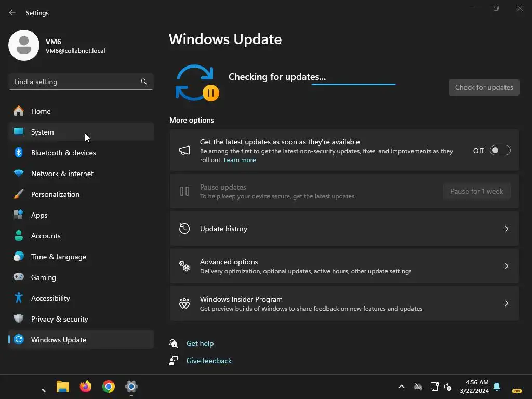Click the Windows Insider Program icon

click(x=184, y=303)
